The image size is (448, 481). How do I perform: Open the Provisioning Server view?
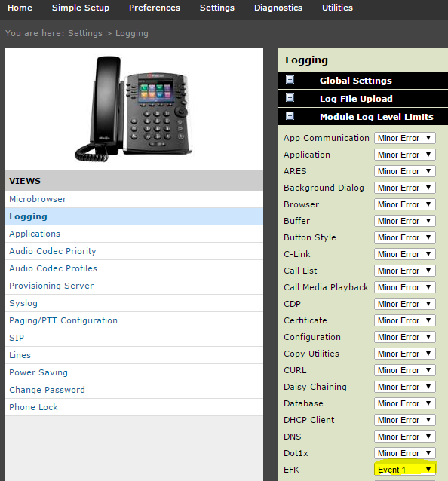(x=51, y=286)
